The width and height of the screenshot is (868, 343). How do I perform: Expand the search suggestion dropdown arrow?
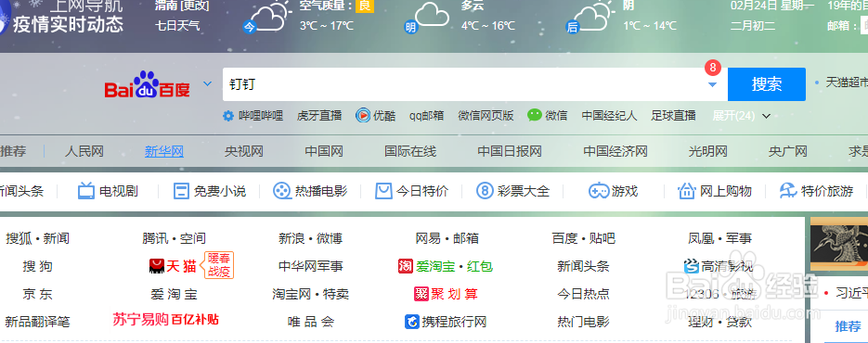(712, 84)
